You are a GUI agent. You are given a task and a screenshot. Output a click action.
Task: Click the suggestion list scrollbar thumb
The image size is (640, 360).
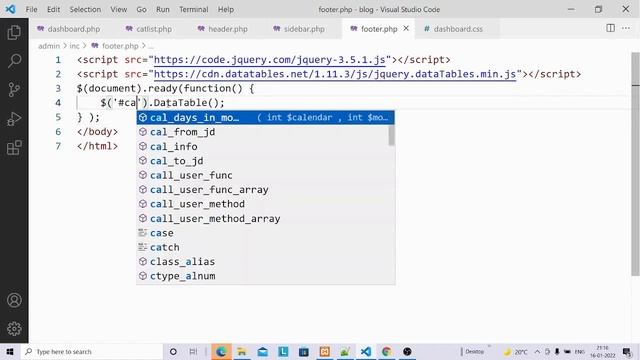(391, 135)
